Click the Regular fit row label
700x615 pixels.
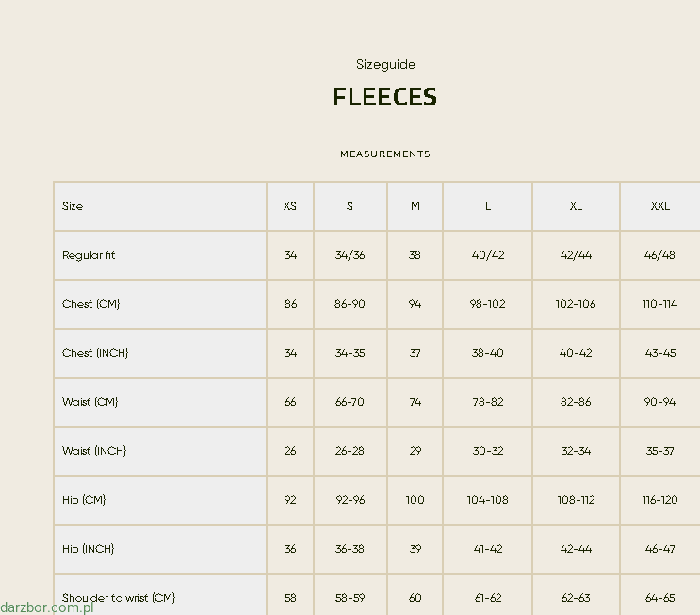89,255
